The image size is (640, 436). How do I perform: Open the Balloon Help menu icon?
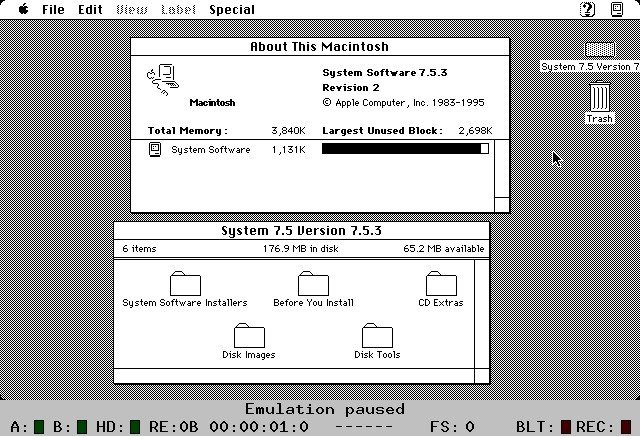pyautogui.click(x=587, y=9)
